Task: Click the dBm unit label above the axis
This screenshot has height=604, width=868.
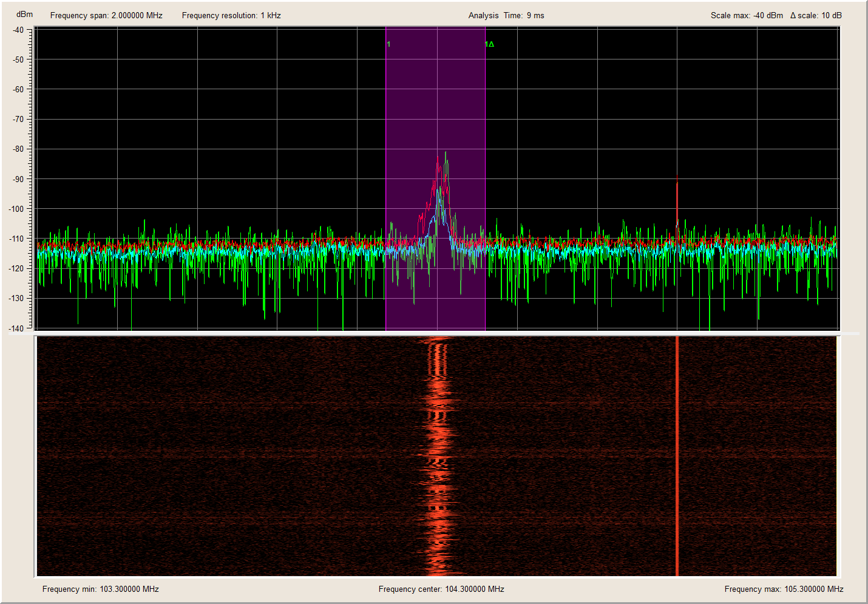Action: point(24,14)
